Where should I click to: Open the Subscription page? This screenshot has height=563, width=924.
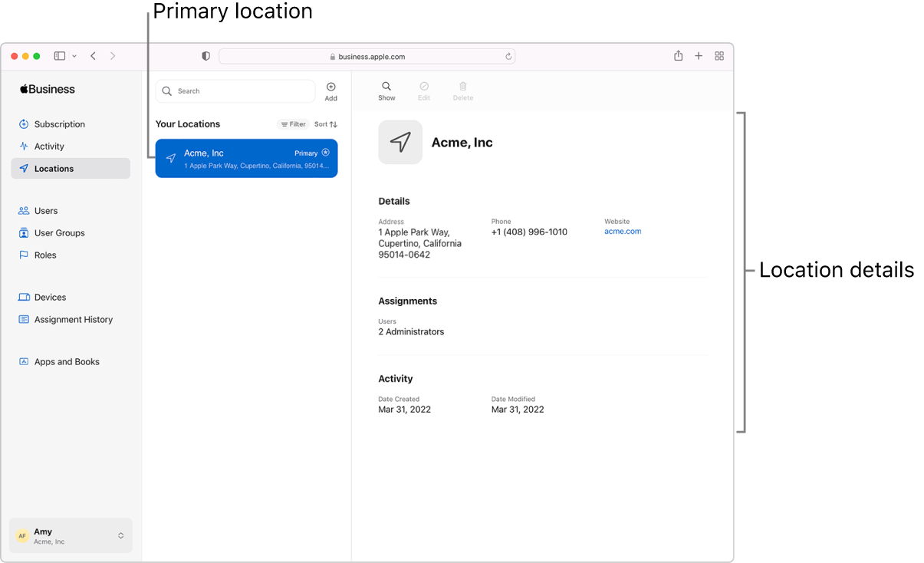tap(58, 123)
